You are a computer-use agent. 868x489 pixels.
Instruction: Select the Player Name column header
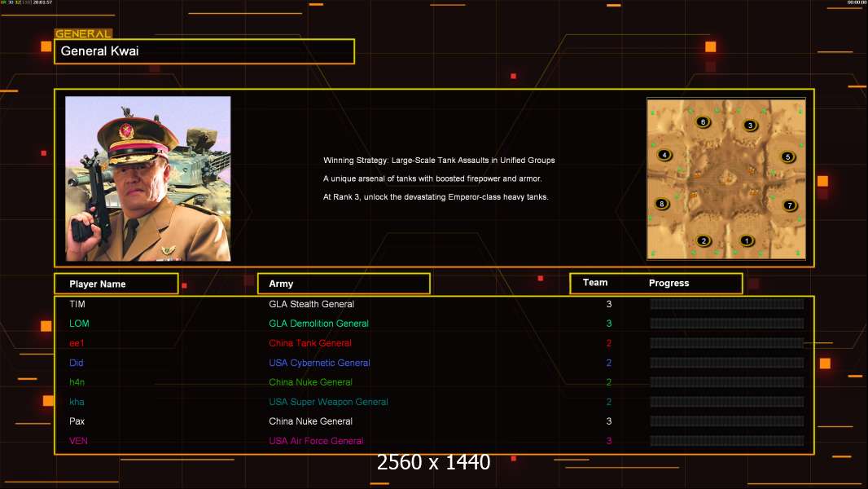click(116, 284)
